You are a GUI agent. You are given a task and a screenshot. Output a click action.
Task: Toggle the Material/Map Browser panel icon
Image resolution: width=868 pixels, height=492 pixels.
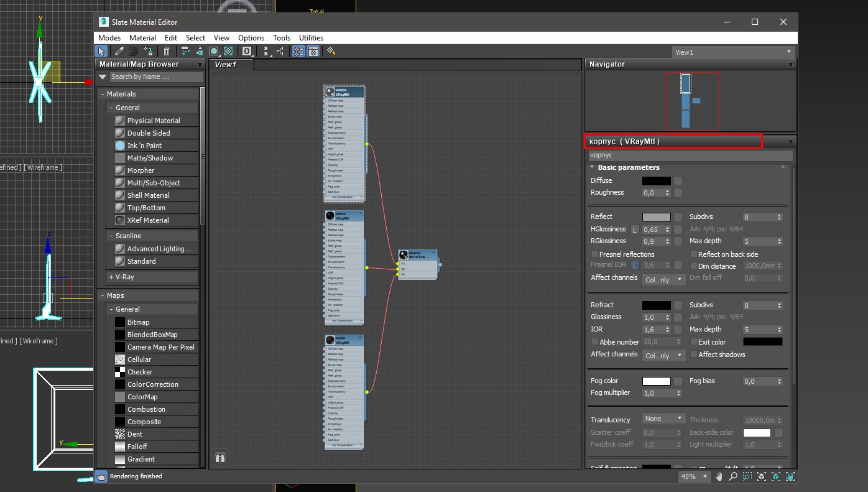299,52
